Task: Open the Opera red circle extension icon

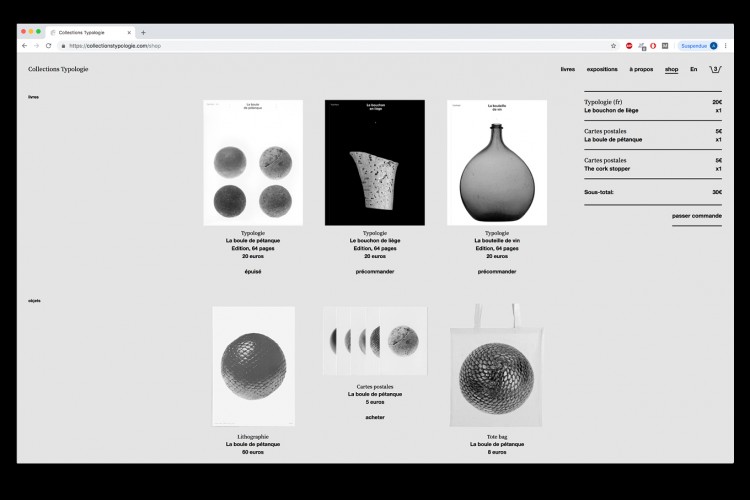Action: pyautogui.click(x=653, y=46)
